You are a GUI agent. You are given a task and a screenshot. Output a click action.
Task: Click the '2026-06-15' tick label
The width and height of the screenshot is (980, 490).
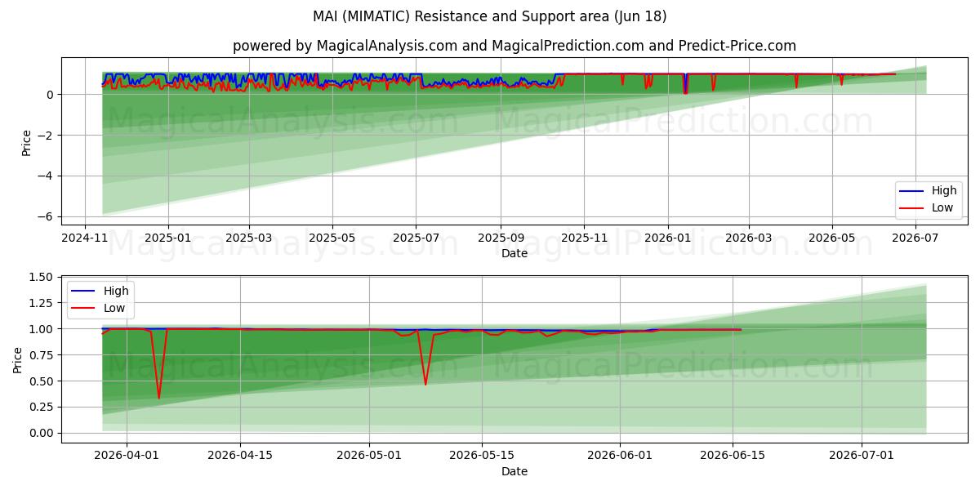(732, 455)
